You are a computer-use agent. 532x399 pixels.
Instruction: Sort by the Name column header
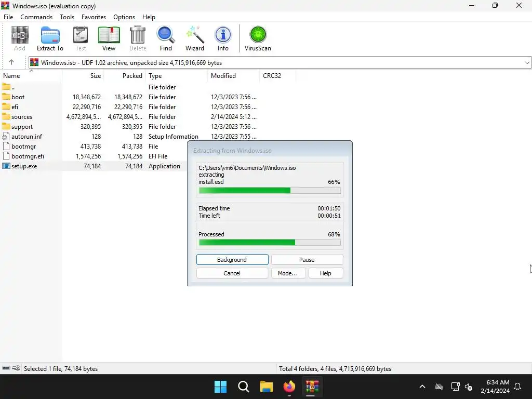click(31, 76)
